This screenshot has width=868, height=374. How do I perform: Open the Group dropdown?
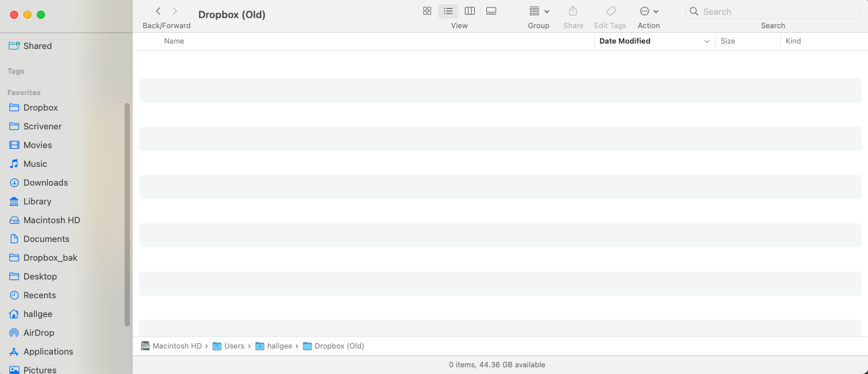pos(539,11)
